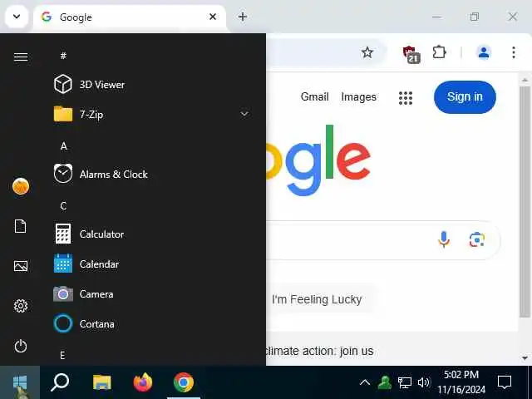The image size is (532, 399).
Task: Click the Google voice search microphone
Action: 443,239
